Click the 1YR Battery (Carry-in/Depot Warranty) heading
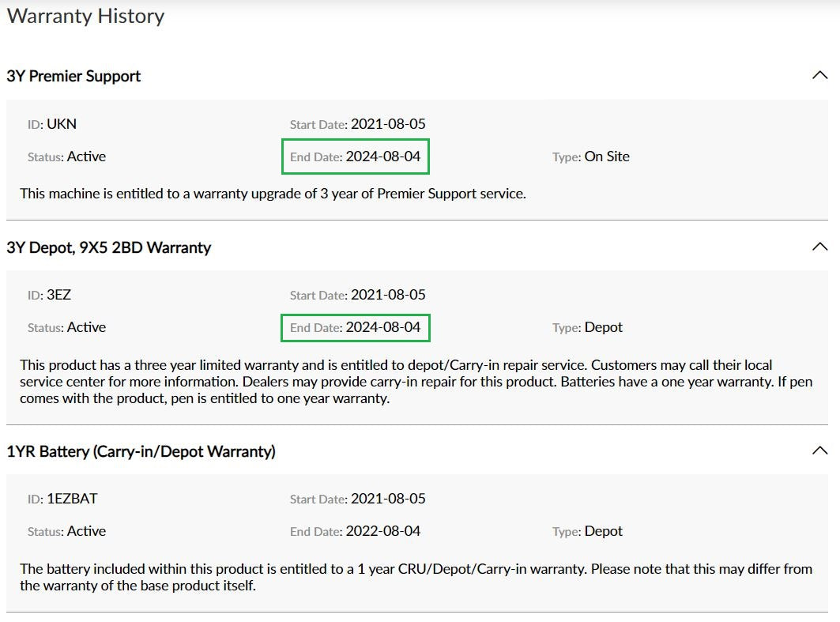This screenshot has height=622, width=840. pos(141,451)
